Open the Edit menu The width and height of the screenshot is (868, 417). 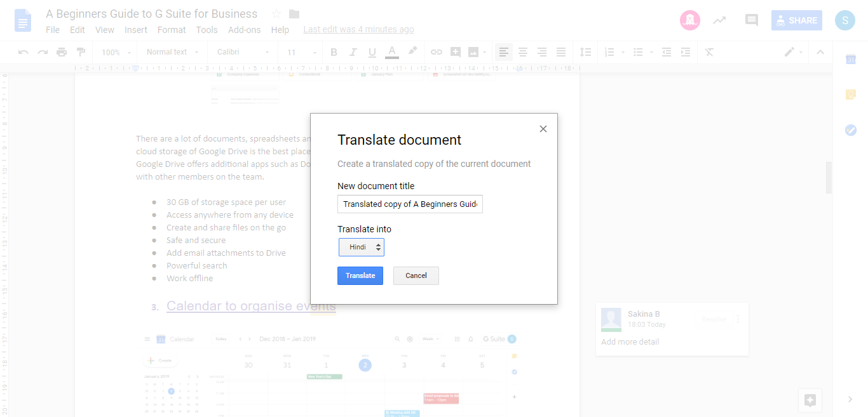78,30
